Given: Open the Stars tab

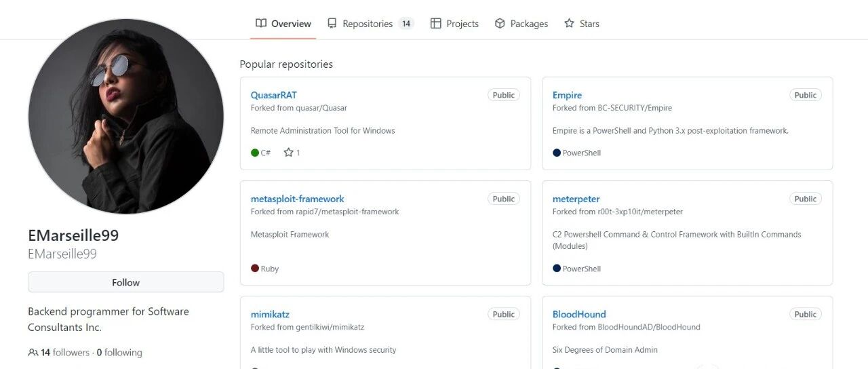Looking at the screenshot, I should (x=582, y=24).
